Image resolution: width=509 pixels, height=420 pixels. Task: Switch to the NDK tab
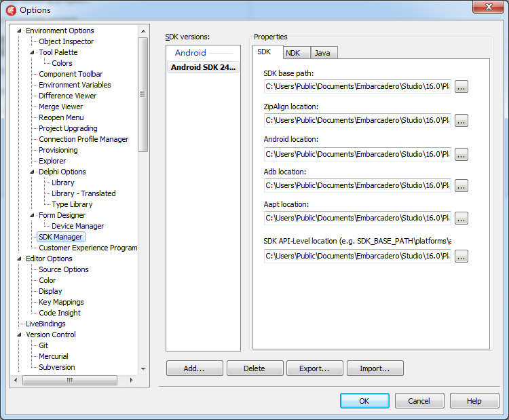tap(297, 53)
